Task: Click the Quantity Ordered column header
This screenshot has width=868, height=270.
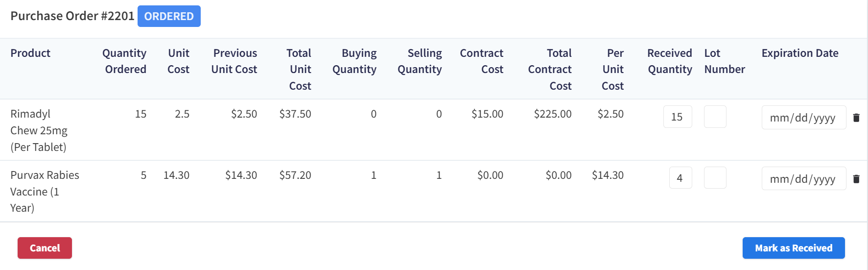Action: 124,61
